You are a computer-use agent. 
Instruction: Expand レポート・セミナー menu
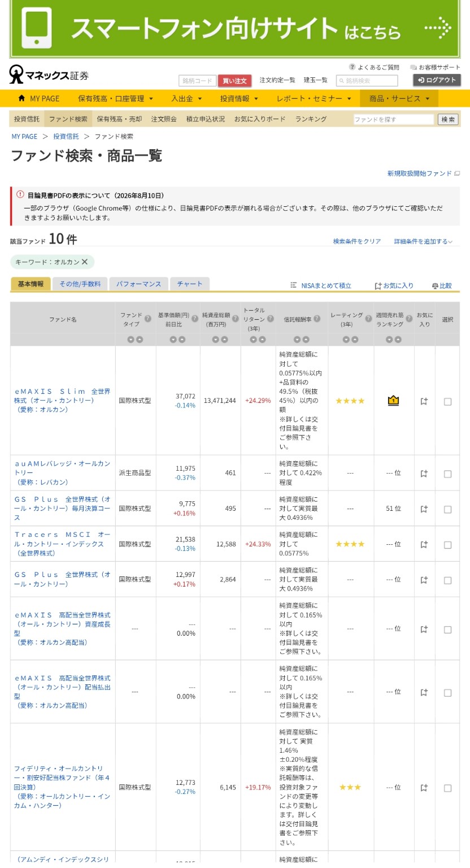314,98
